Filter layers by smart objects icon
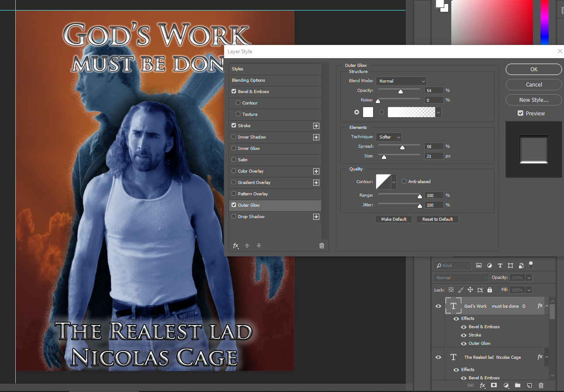 [x=521, y=265]
